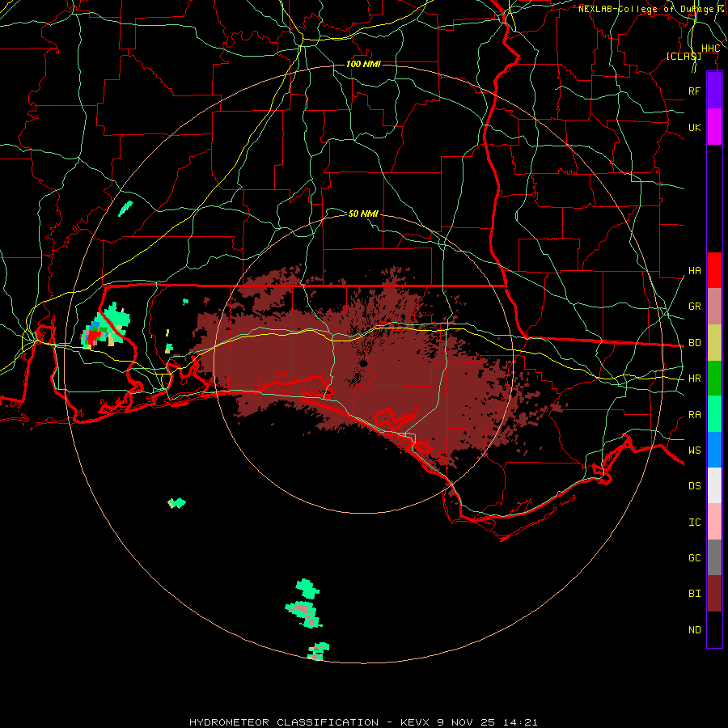
Task: Click the 'WS' legend label
Action: tap(694, 451)
